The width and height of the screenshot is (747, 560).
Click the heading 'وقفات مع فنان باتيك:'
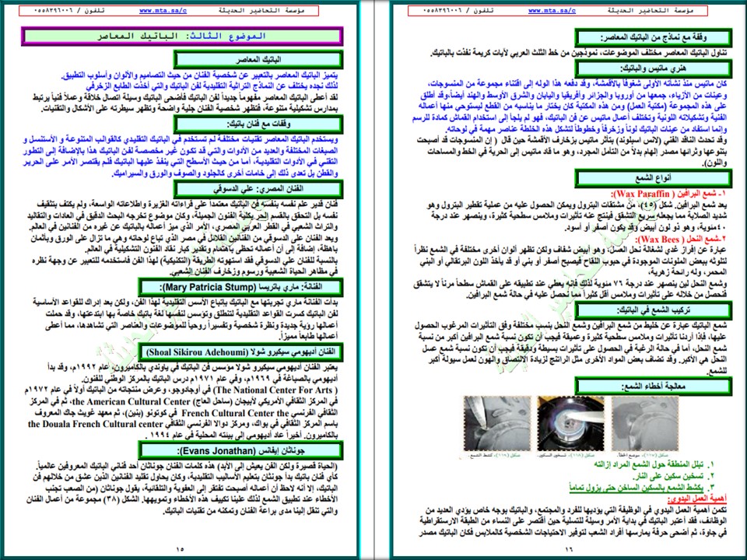click(x=258, y=124)
